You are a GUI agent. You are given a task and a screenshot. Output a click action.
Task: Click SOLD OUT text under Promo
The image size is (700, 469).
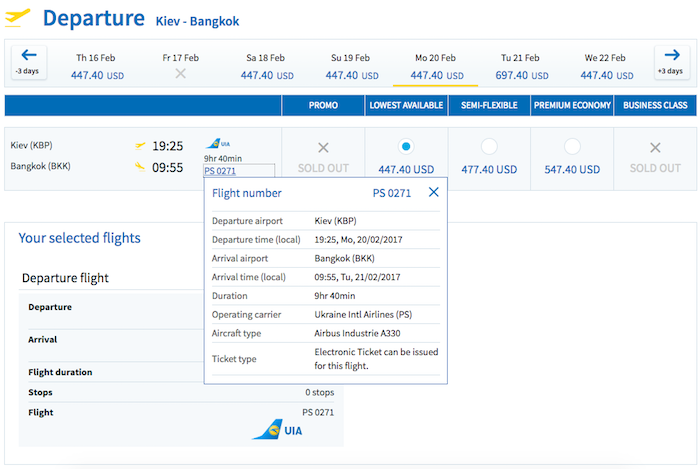pos(323,168)
